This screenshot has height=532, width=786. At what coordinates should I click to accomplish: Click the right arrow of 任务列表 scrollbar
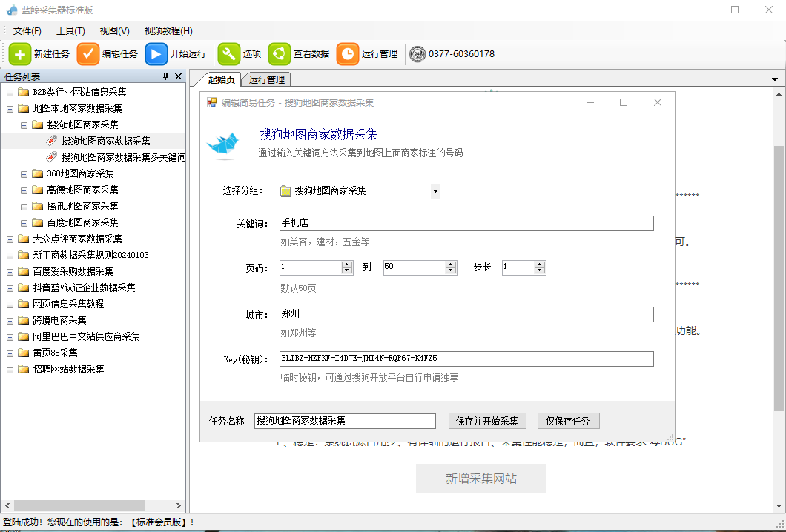179,505
